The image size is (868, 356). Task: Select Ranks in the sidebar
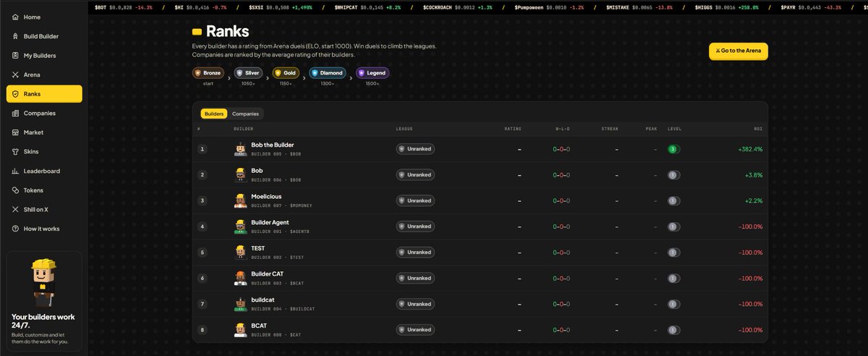[x=44, y=94]
